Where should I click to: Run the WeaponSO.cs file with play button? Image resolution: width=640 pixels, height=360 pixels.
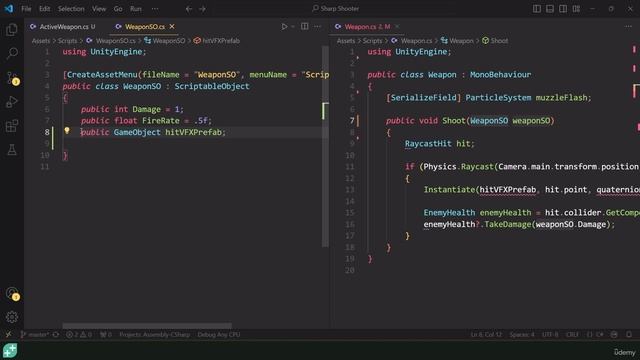[284, 27]
